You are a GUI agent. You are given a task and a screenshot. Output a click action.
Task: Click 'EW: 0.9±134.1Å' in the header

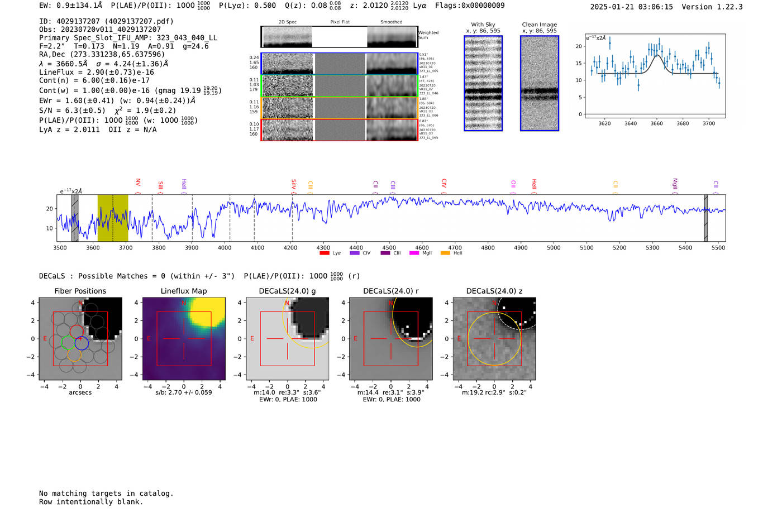click(x=71, y=6)
